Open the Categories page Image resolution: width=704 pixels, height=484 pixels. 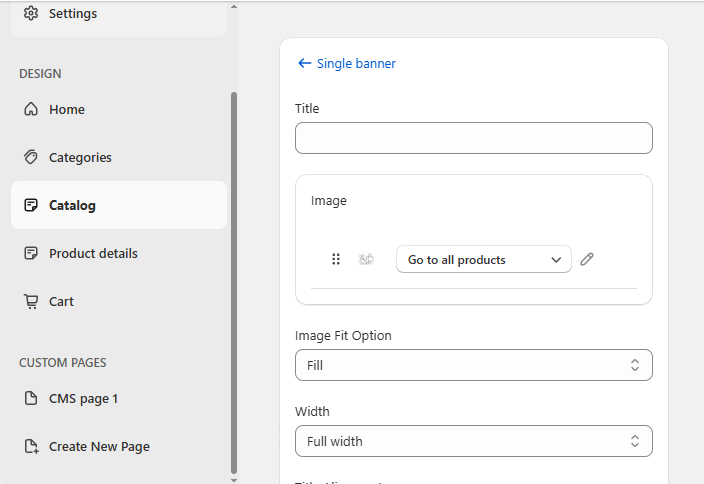pyautogui.click(x=119, y=157)
